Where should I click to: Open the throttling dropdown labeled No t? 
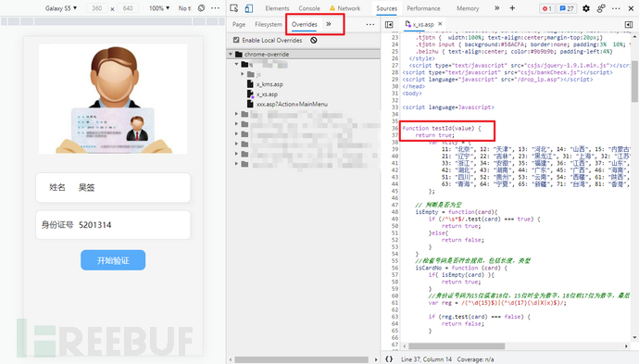pos(184,8)
